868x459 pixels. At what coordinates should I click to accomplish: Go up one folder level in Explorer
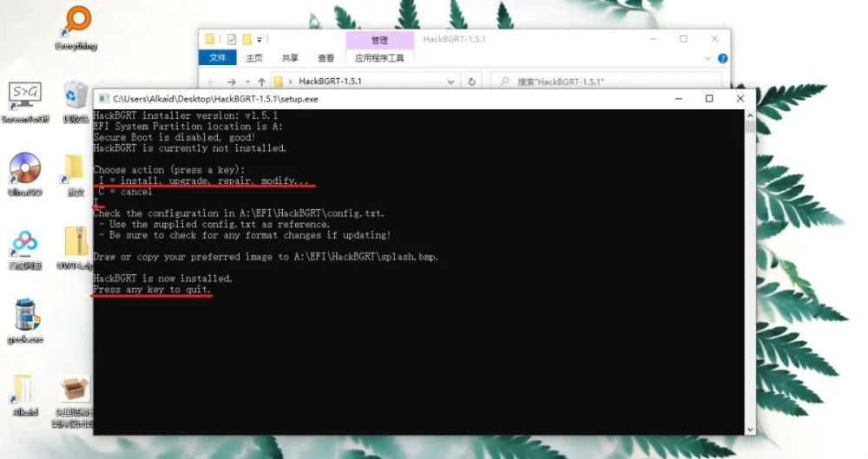(x=261, y=82)
